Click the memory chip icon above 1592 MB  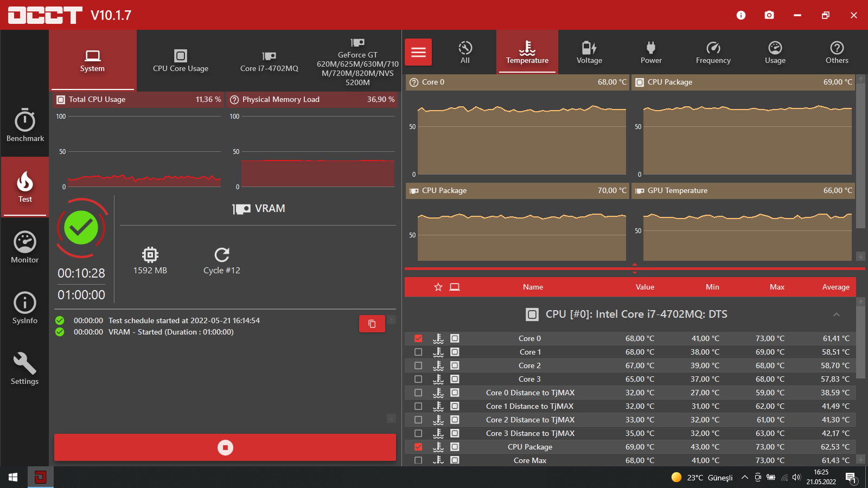coord(150,254)
